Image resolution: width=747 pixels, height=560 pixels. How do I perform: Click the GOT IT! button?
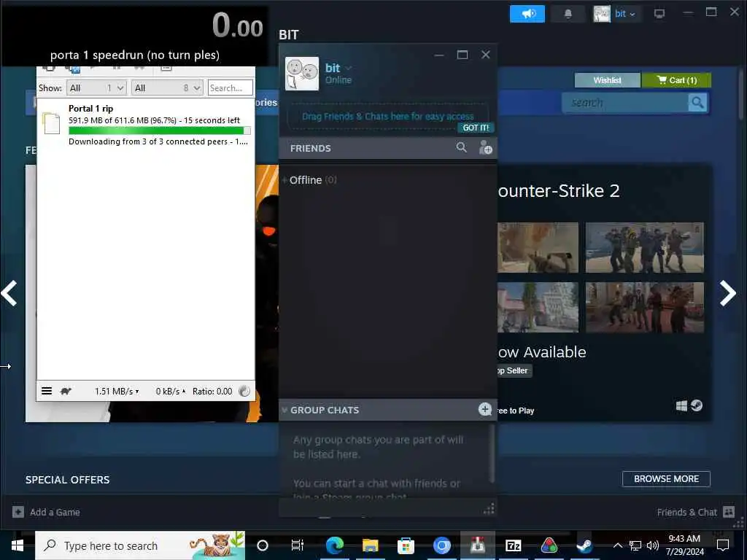tap(476, 128)
